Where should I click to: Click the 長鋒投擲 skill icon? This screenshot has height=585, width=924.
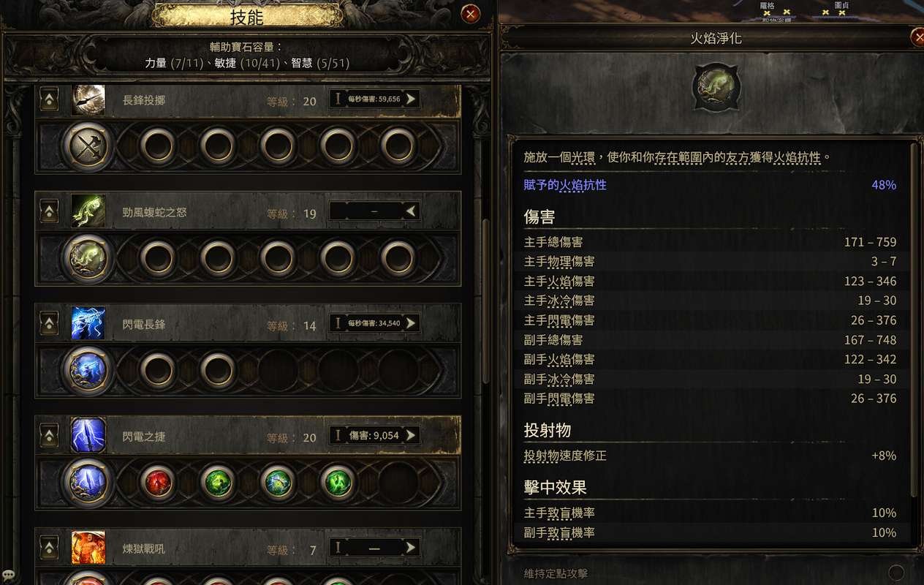click(x=88, y=100)
